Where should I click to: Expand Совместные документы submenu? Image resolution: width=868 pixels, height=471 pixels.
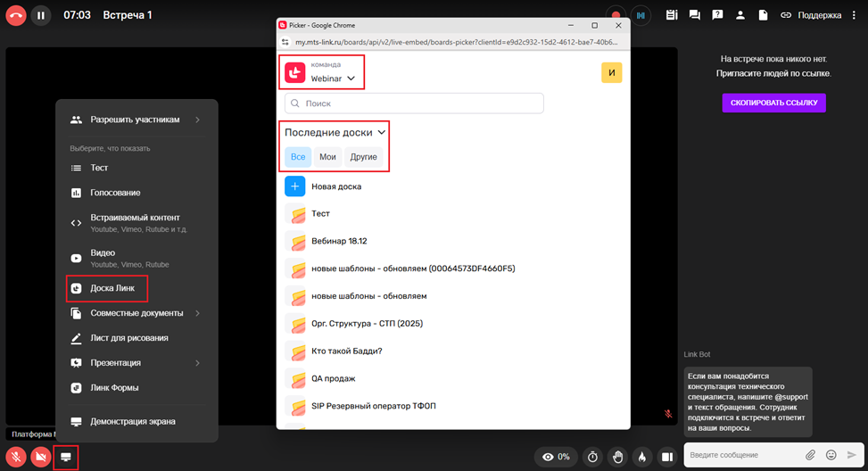click(x=136, y=313)
